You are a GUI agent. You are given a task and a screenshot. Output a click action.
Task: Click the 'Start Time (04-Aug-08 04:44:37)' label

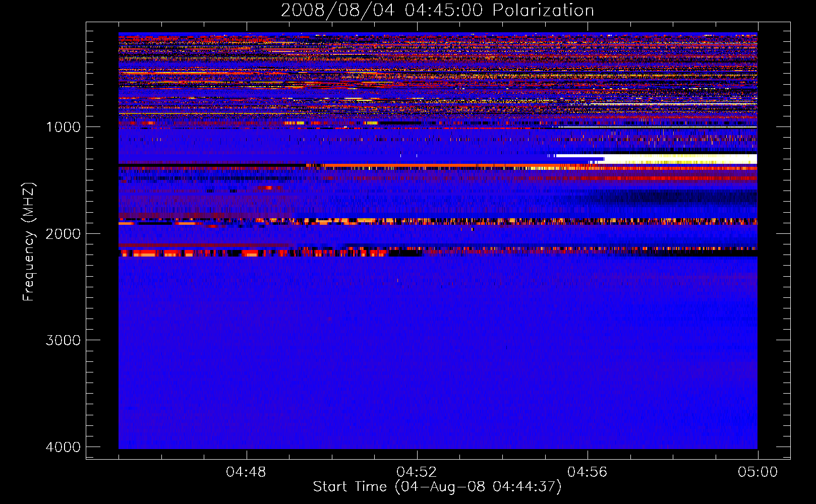437,487
